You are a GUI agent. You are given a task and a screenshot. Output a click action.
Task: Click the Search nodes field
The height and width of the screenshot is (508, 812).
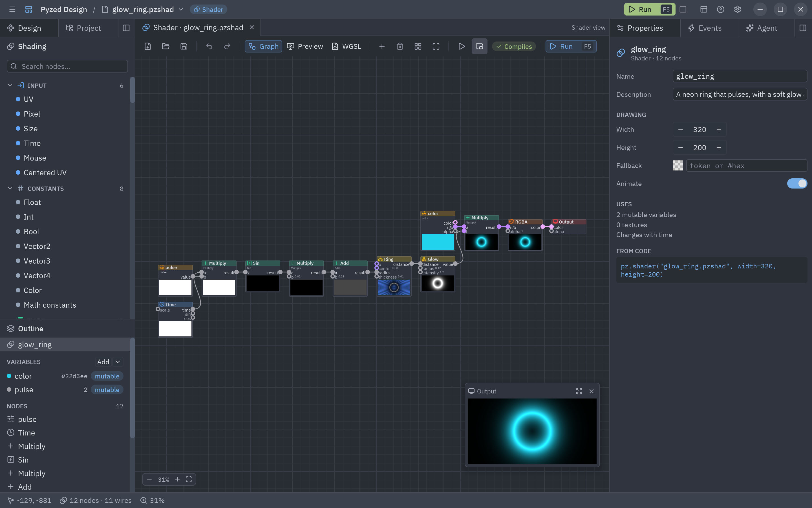(67, 66)
